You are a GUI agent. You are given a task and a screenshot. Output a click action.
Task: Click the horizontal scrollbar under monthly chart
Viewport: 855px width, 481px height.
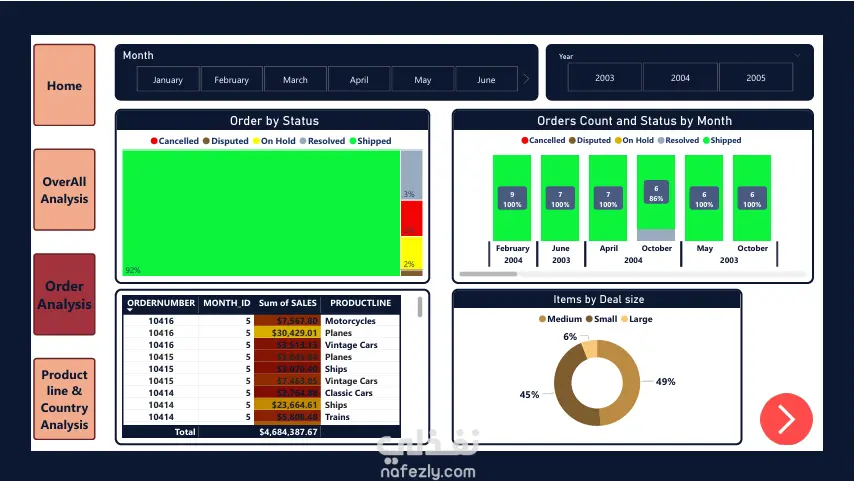pos(488,274)
